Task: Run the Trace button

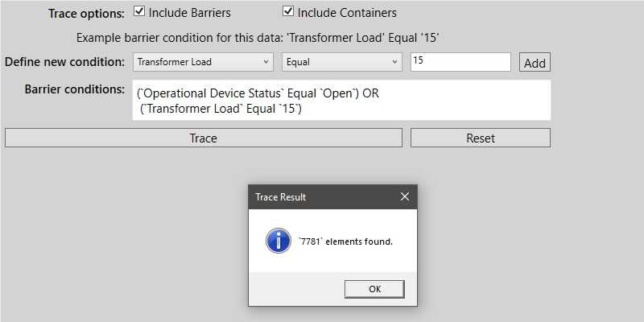Action: (x=203, y=138)
